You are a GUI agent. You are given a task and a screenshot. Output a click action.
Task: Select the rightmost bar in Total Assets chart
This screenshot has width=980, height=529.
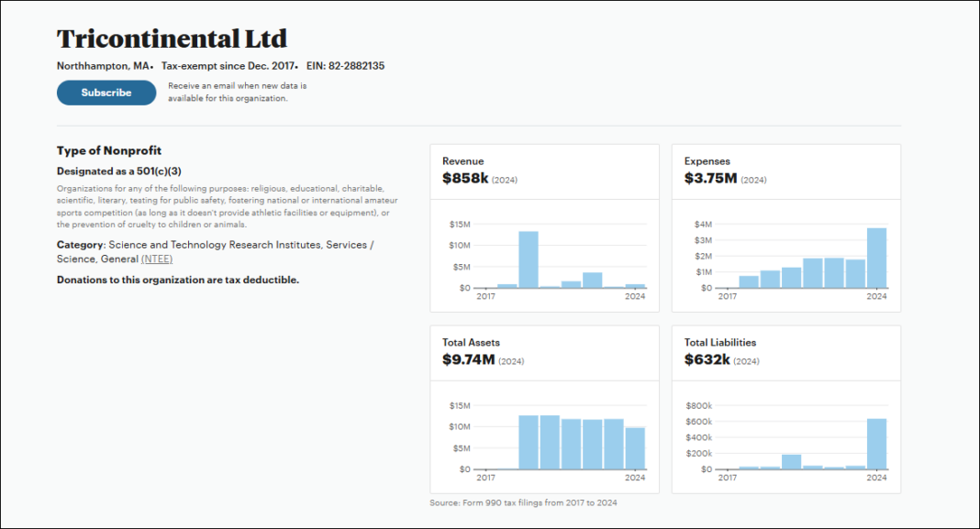[x=635, y=448]
